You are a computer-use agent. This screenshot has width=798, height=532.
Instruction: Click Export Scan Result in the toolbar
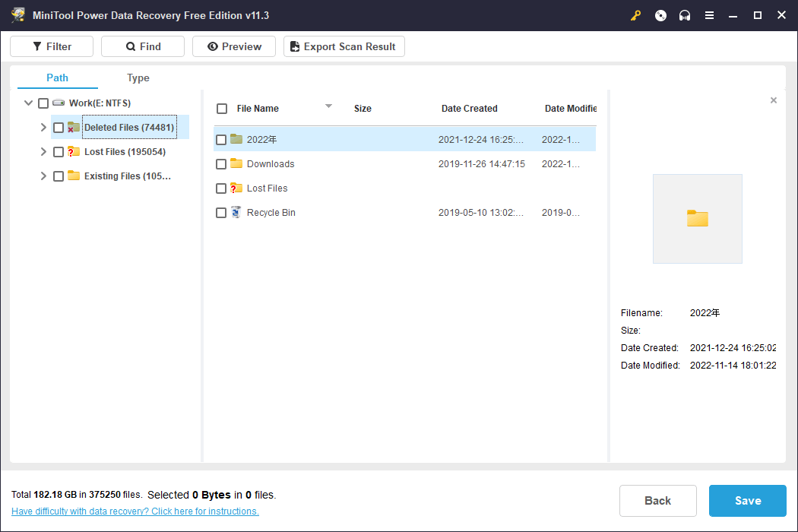click(x=344, y=46)
